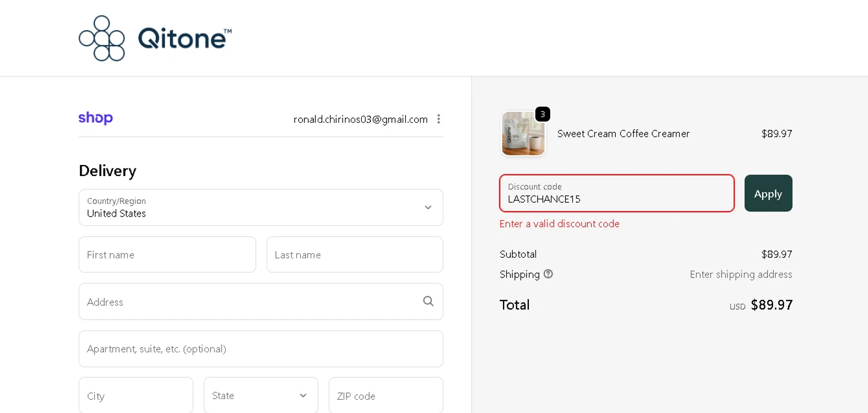Image resolution: width=868 pixels, height=413 pixels.
Task: Click the Qitone logo
Action: pos(155,38)
